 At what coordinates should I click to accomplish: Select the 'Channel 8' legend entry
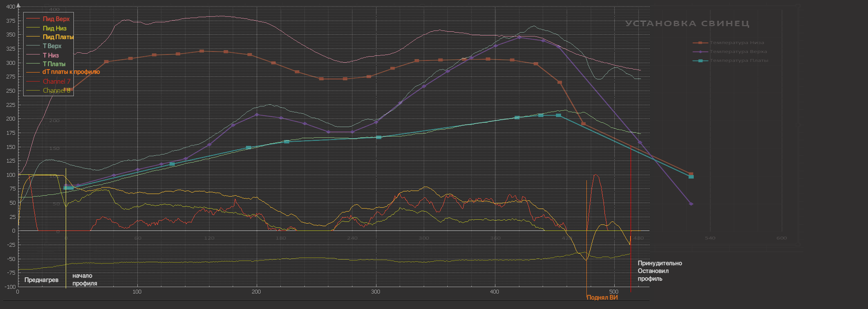click(x=48, y=91)
